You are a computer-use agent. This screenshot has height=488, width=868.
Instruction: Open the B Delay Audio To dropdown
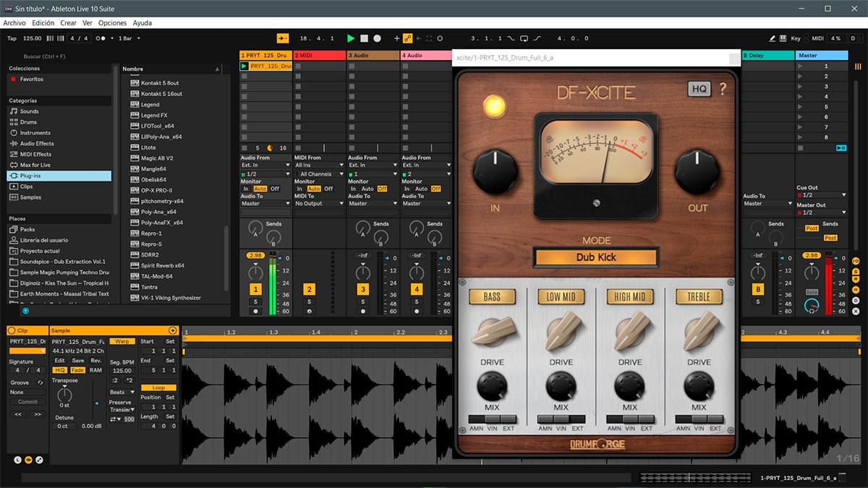coord(767,204)
